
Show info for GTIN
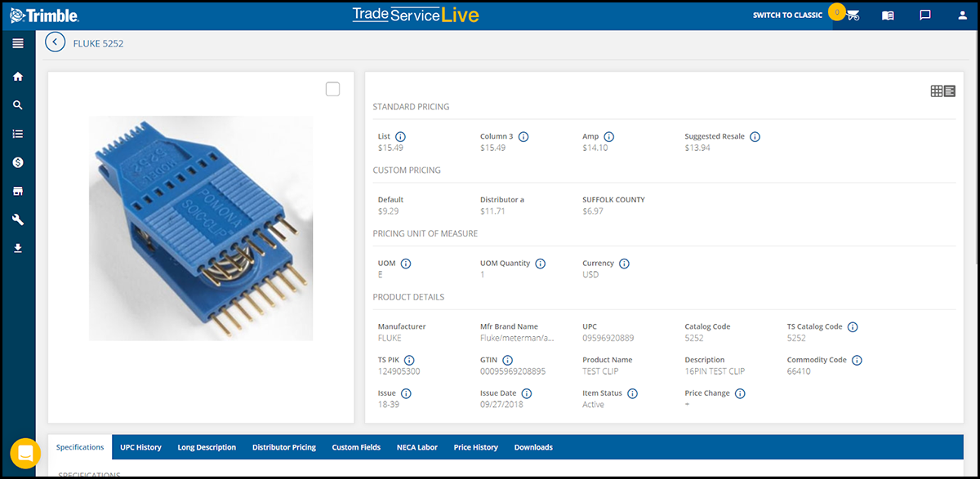(507, 360)
